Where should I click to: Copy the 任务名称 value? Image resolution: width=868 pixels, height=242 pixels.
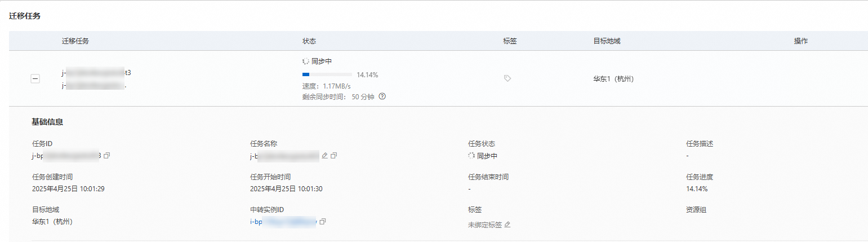pos(333,155)
